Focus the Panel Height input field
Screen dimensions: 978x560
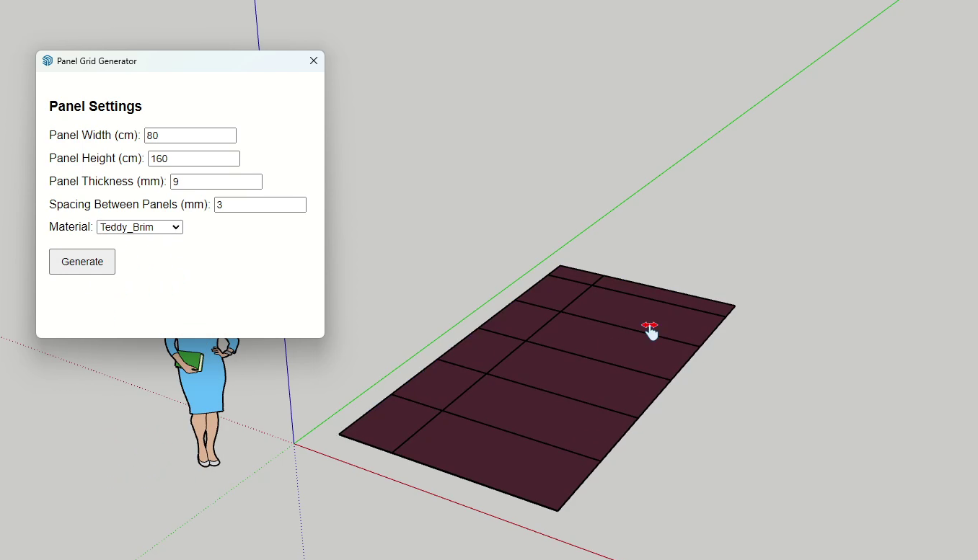(x=193, y=159)
